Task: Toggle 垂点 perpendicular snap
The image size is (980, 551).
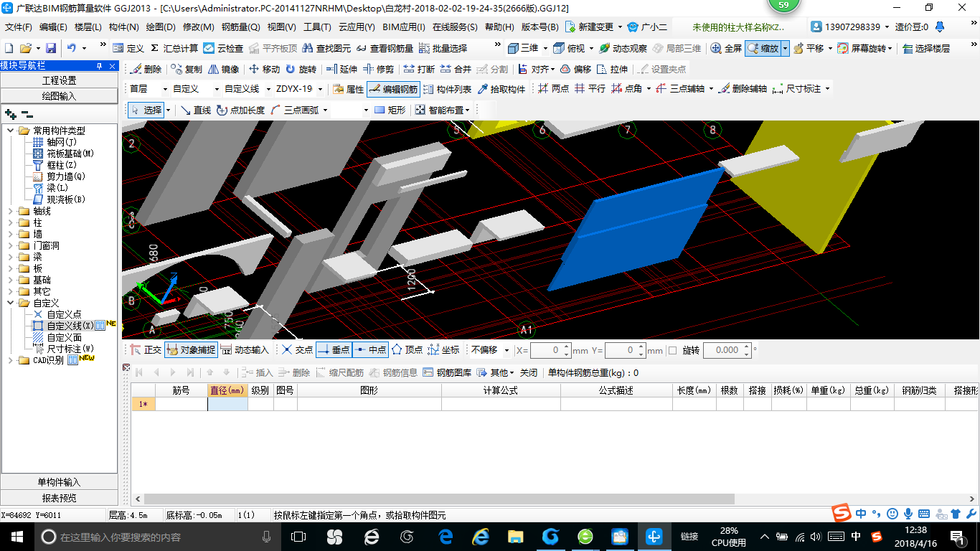Action: 334,350
